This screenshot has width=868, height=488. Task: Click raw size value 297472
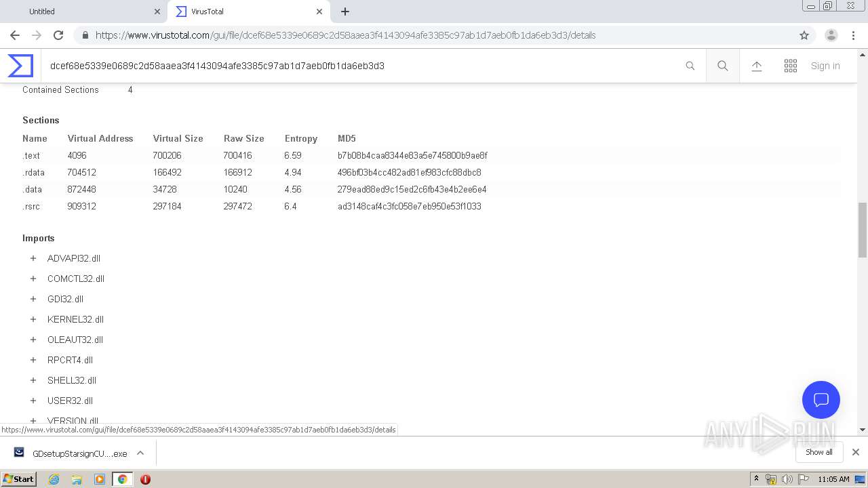tap(237, 206)
